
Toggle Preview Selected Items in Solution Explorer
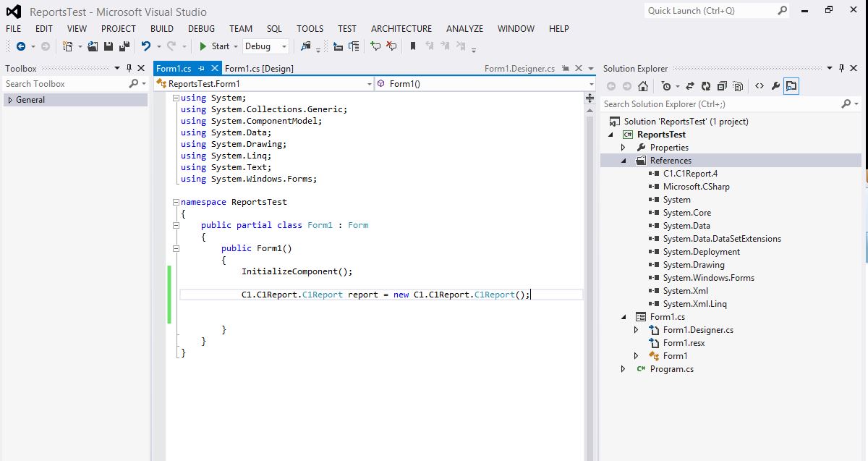[x=791, y=86]
